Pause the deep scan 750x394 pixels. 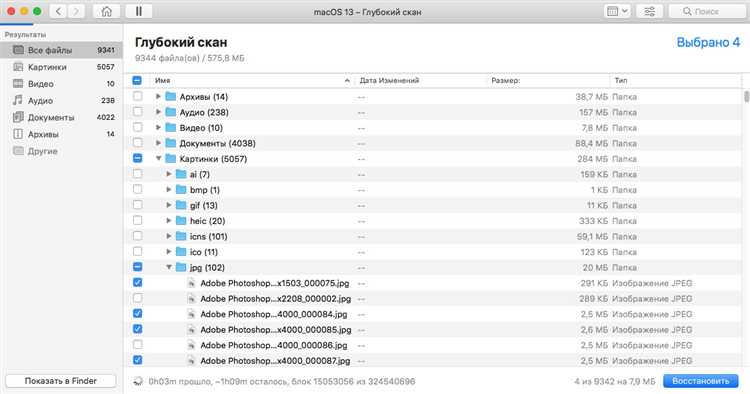(x=139, y=11)
